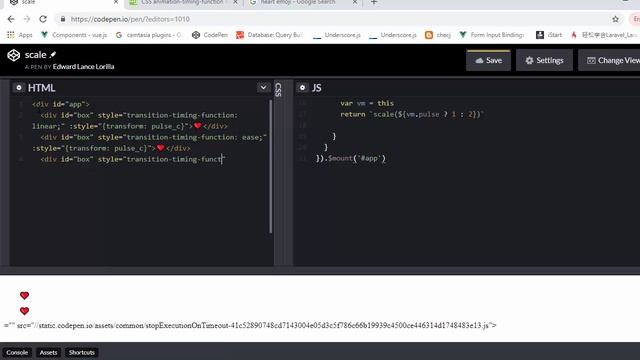Open the iStart bookmark

pos(549,35)
